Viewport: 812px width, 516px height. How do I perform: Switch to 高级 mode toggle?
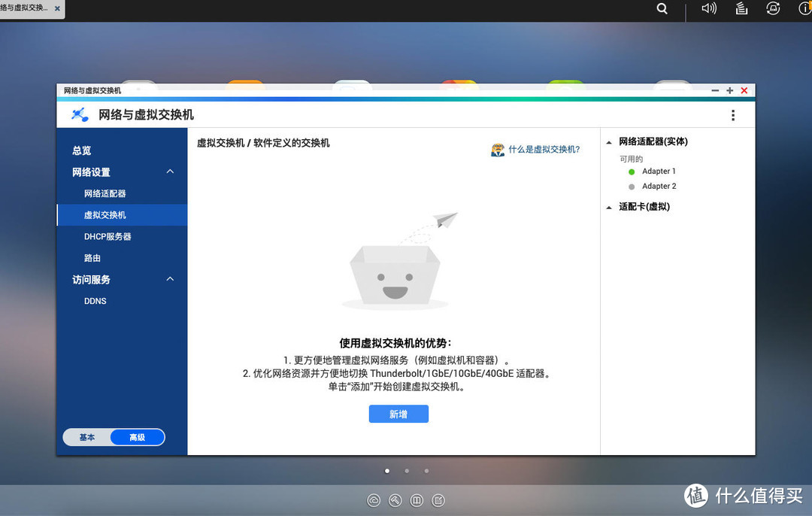[138, 437]
